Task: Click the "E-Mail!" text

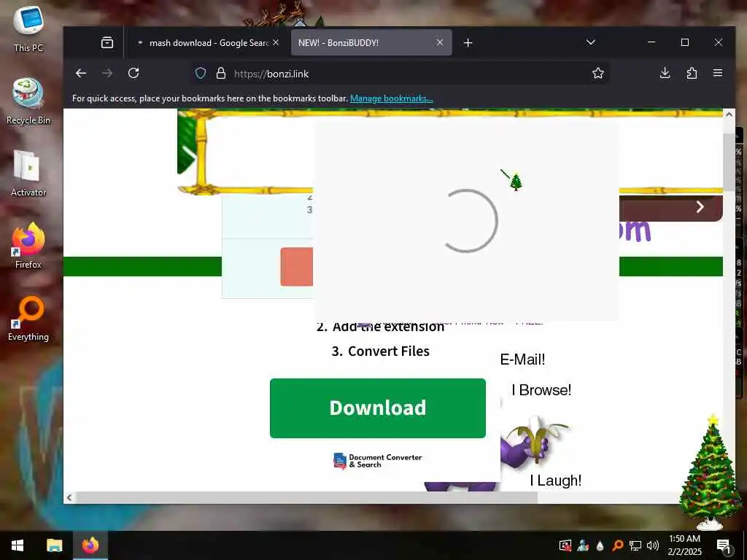Action: [522, 359]
